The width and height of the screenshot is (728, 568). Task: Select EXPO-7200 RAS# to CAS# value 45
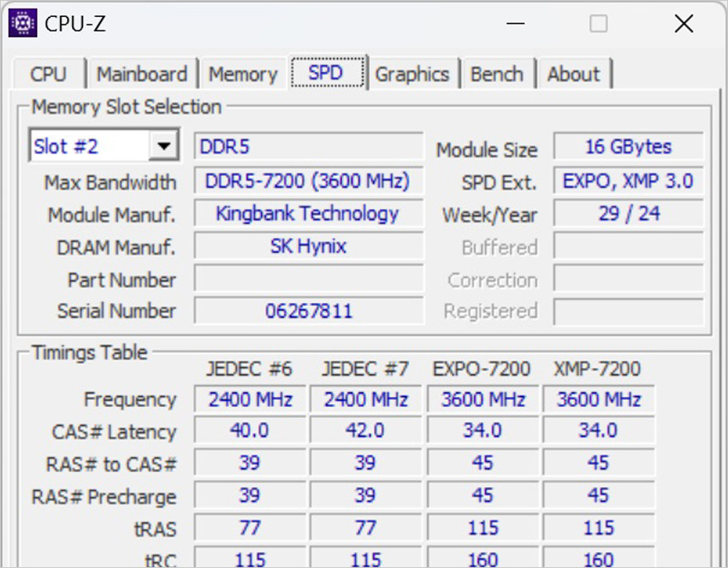[x=483, y=462]
